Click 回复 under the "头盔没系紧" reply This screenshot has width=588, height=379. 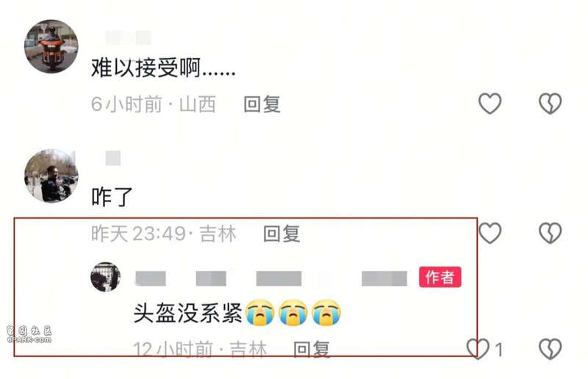pos(312,350)
